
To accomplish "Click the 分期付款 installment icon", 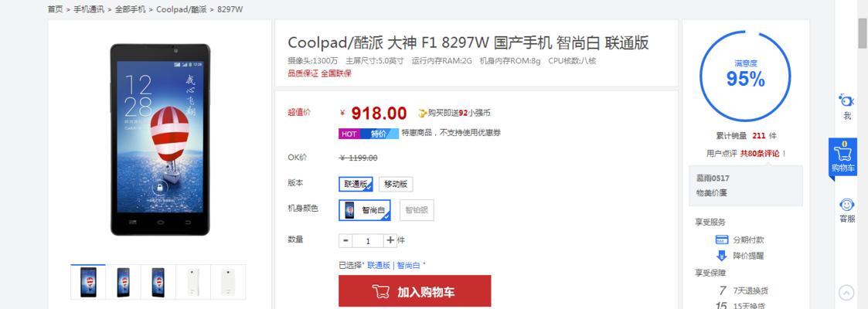I will (x=722, y=240).
